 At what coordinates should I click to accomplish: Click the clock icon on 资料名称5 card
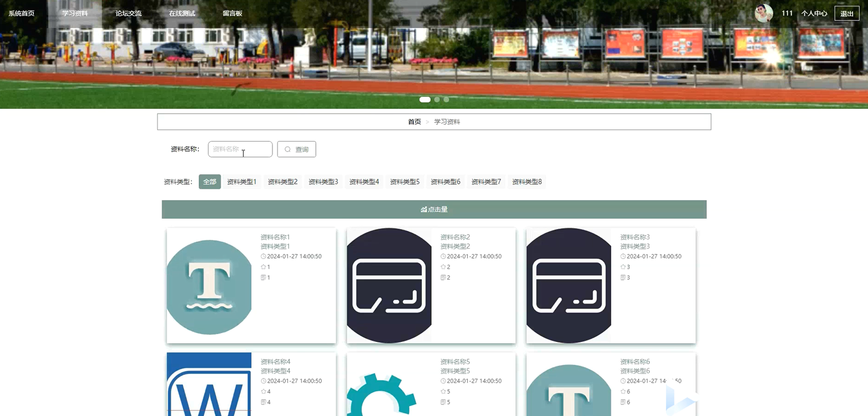[x=443, y=381]
